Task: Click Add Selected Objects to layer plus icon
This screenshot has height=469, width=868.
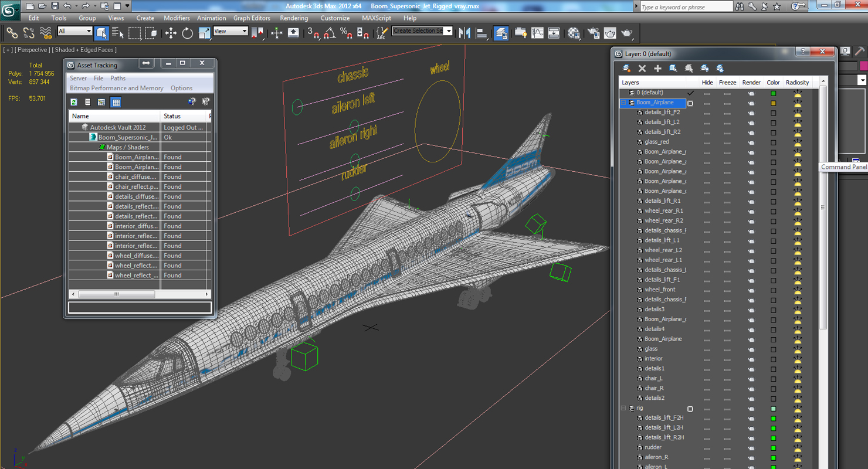Action: (657, 69)
